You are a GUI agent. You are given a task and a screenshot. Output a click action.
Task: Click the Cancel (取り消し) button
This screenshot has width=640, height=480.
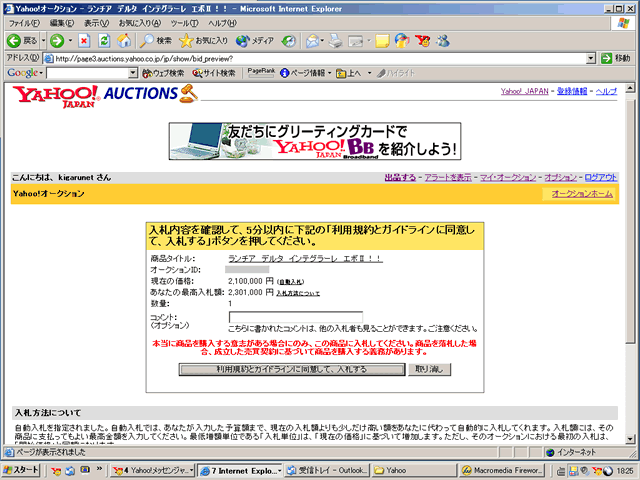click(429, 369)
